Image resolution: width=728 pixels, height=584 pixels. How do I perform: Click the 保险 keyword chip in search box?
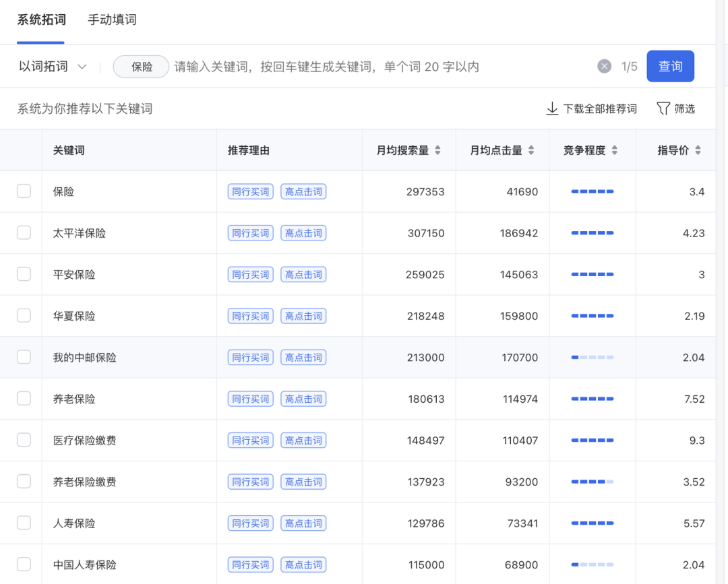142,67
